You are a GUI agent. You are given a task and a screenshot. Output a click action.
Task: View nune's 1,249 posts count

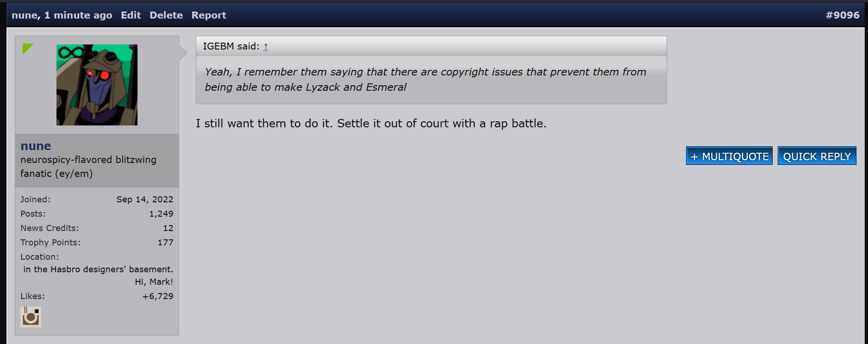point(161,214)
